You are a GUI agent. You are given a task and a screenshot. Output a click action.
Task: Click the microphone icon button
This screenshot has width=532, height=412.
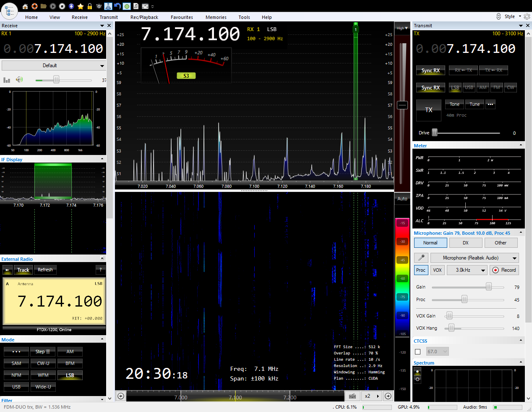[x=421, y=258]
